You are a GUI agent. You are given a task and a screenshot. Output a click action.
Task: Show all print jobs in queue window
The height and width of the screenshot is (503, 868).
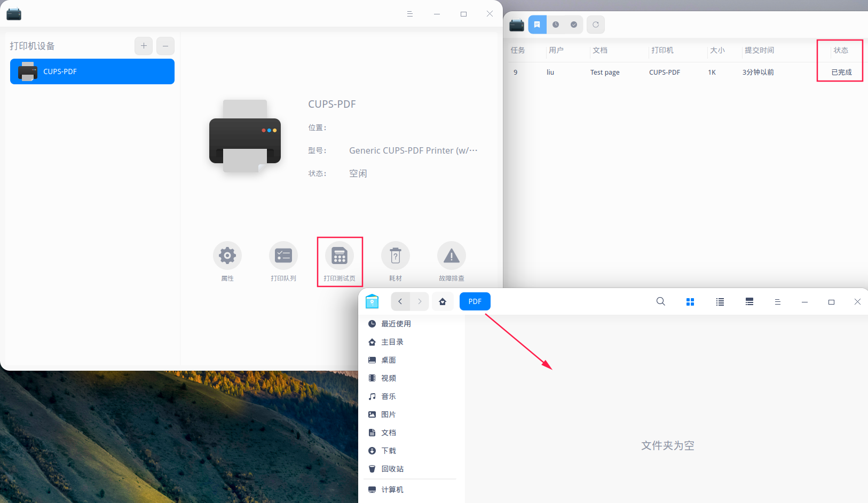click(538, 25)
